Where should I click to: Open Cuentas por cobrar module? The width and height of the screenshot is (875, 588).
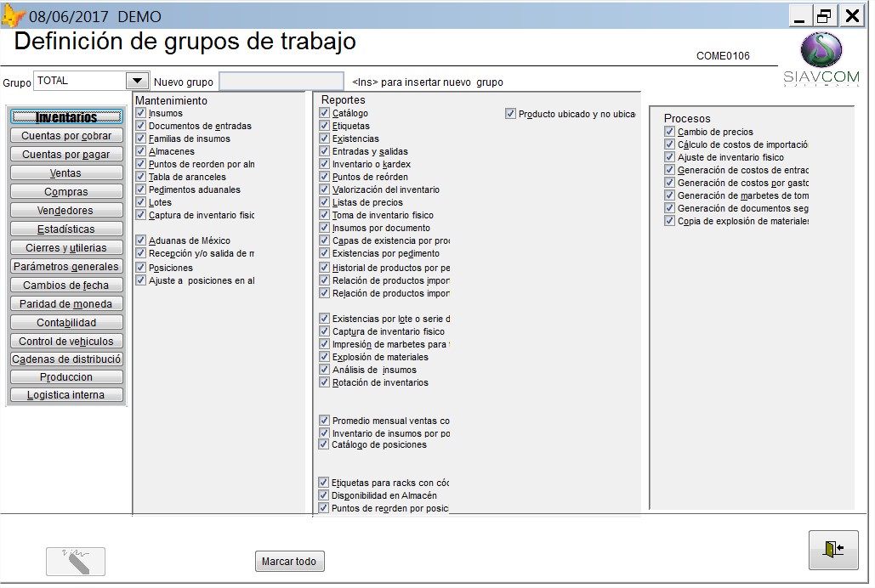(66, 136)
